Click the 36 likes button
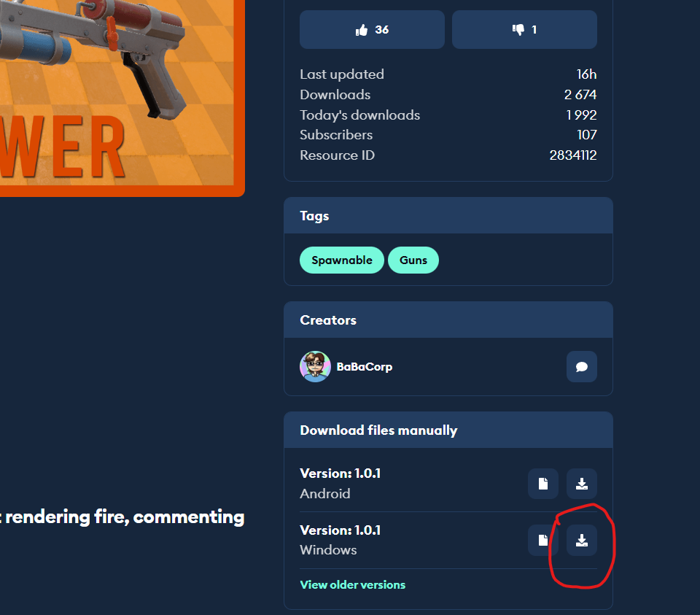This screenshot has height=615, width=700. coord(372,29)
